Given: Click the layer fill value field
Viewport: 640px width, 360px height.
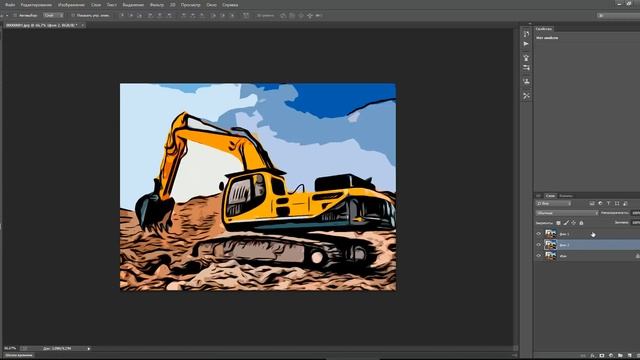Looking at the screenshot, I should tap(636, 223).
